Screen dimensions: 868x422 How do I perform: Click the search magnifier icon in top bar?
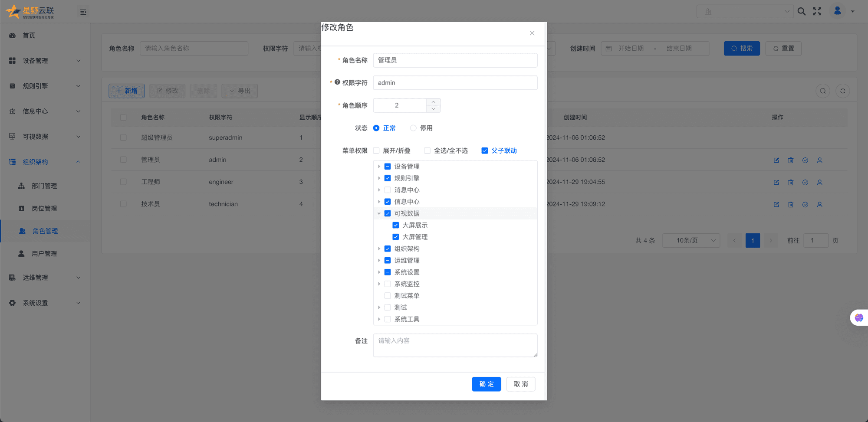801,12
